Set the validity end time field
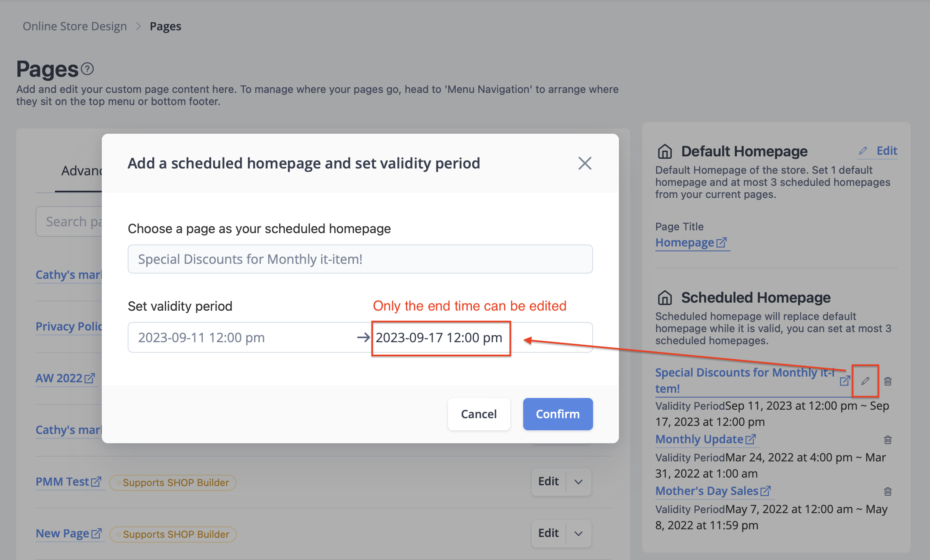 [441, 338]
